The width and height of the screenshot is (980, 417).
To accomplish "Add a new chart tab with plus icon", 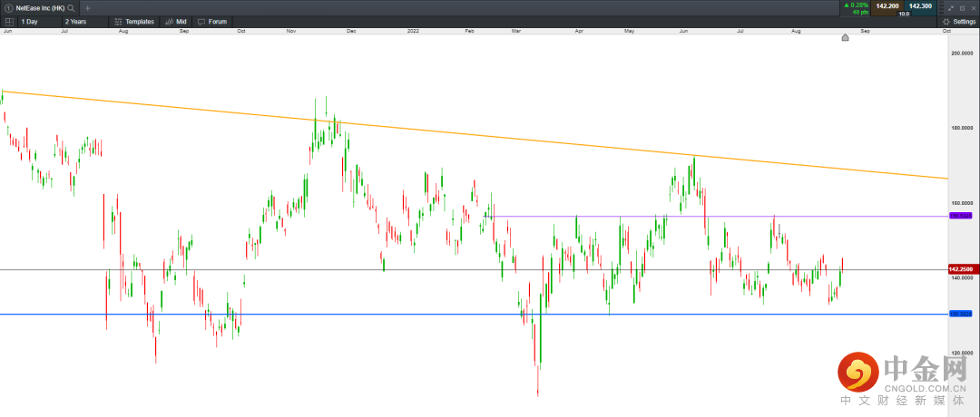I will 87,8.
